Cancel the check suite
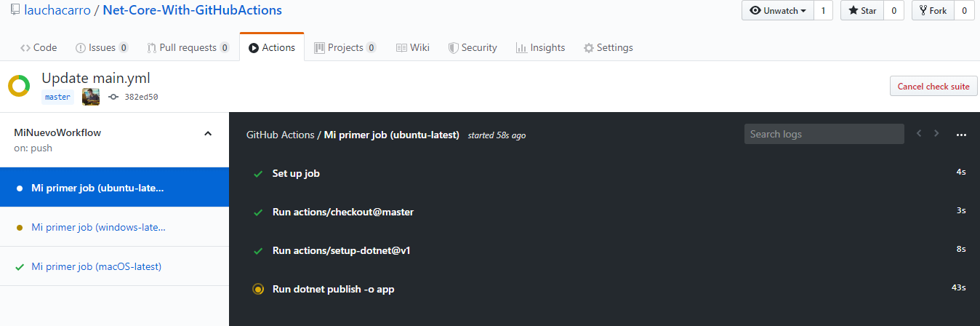The width and height of the screenshot is (980, 326). pyautogui.click(x=933, y=86)
